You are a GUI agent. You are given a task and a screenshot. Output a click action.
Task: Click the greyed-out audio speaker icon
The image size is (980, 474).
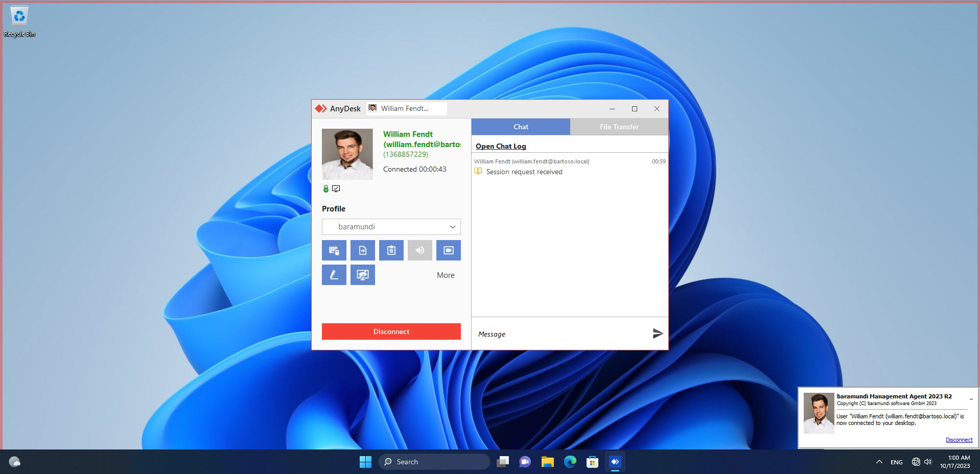coord(420,250)
